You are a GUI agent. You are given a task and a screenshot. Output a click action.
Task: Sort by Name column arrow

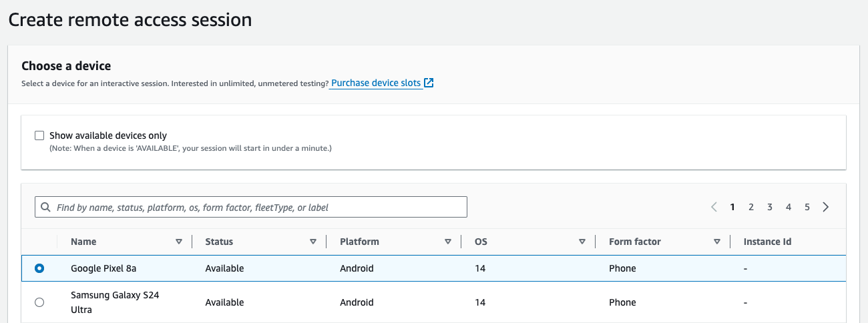tap(178, 242)
